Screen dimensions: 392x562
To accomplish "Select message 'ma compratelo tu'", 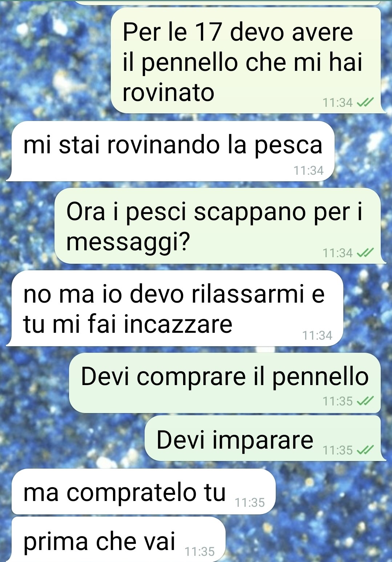I will [x=144, y=492].
